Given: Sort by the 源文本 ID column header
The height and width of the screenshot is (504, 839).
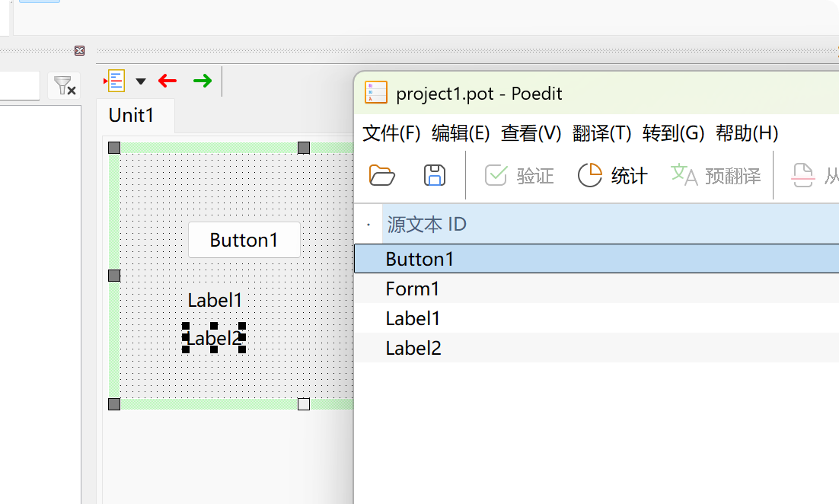Looking at the screenshot, I should pos(426,225).
